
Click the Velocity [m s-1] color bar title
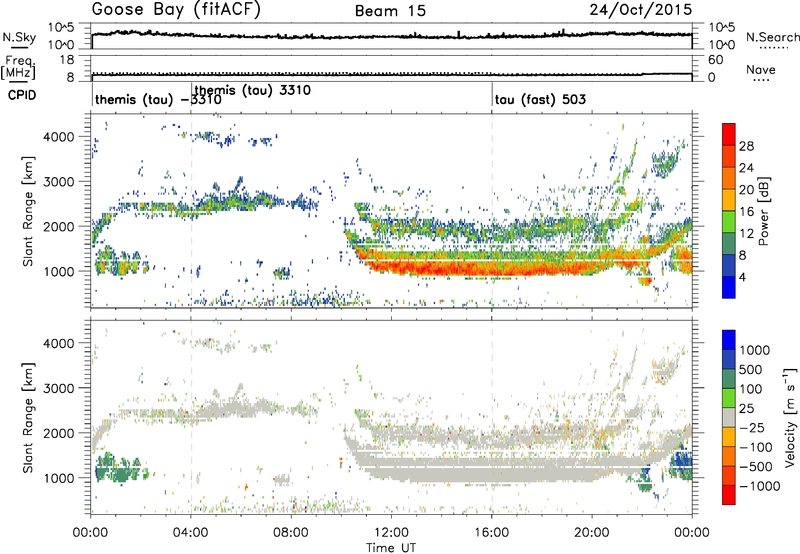(790, 417)
